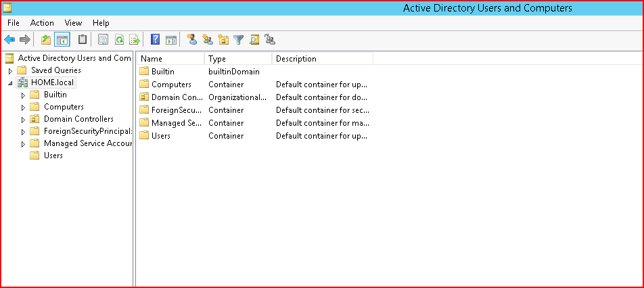The width and height of the screenshot is (644, 288).
Task: Click the Back arrow toolbar icon
Action: pyautogui.click(x=9, y=40)
